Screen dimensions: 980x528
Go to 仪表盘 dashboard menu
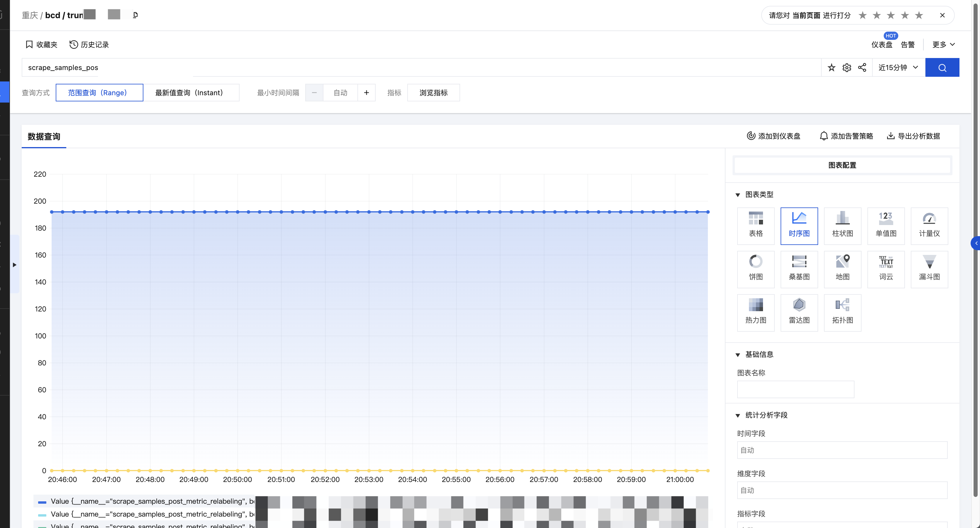(x=881, y=45)
